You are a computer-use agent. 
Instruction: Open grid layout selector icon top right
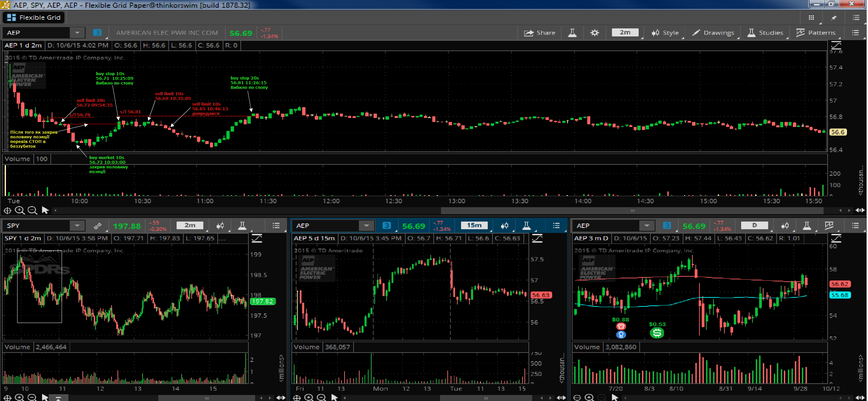coord(811,17)
